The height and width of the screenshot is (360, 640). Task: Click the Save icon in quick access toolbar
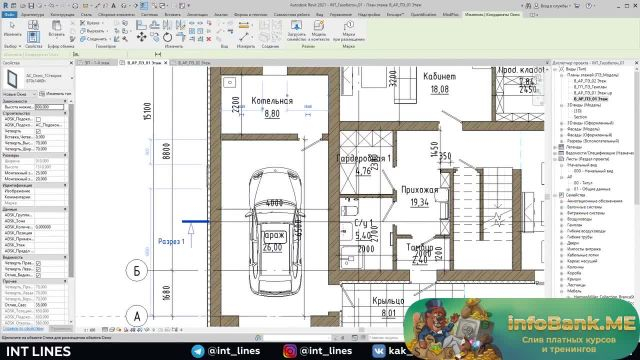click(x=31, y=6)
